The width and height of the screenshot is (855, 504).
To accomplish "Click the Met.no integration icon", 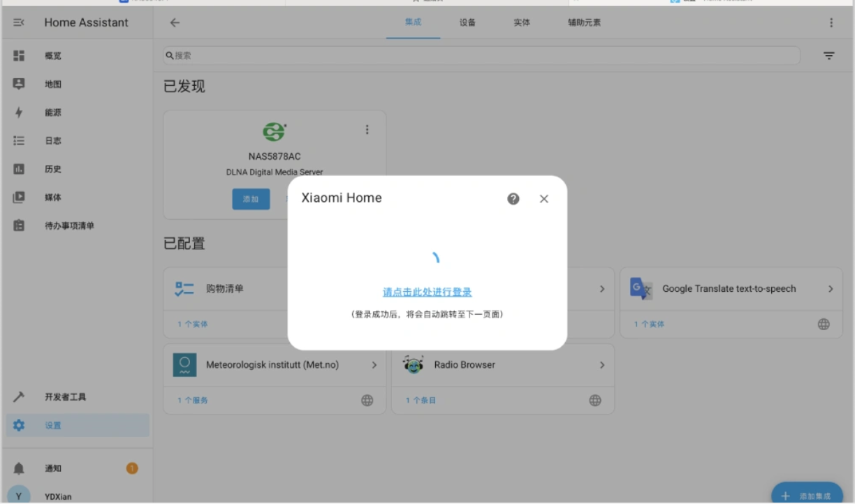I will tap(184, 365).
